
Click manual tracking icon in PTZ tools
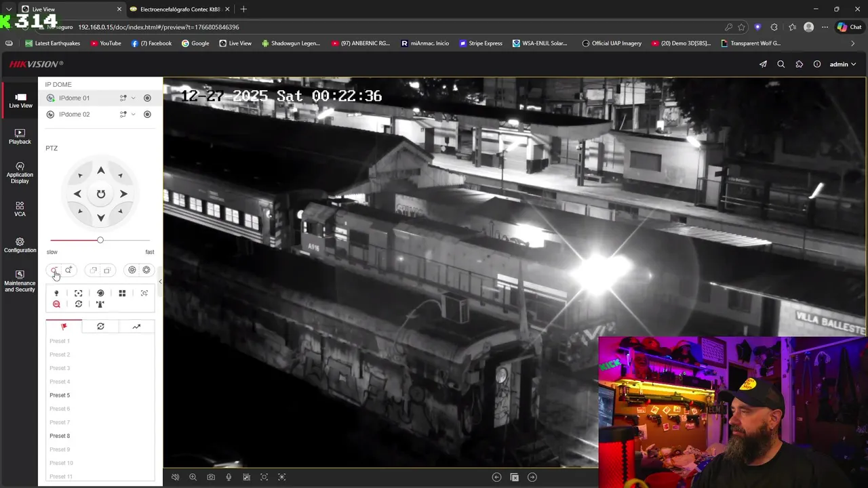click(144, 293)
